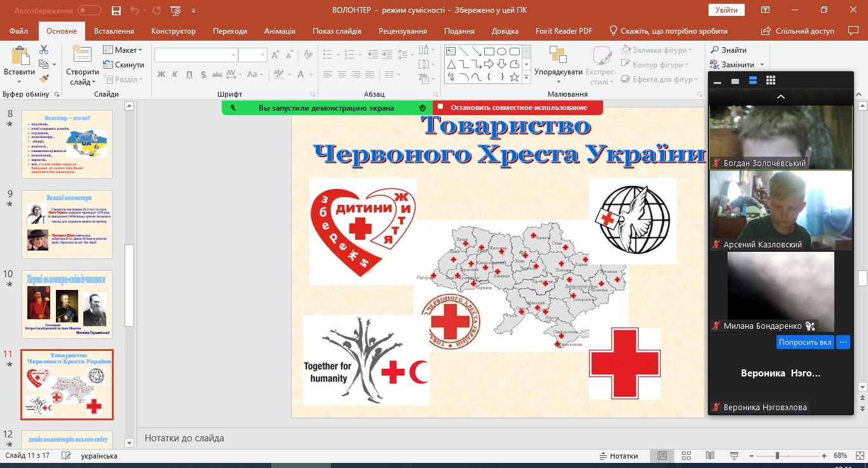Screen dimensions: 868x468
Task: Select the star shape in shapes gallery
Action: point(514,77)
